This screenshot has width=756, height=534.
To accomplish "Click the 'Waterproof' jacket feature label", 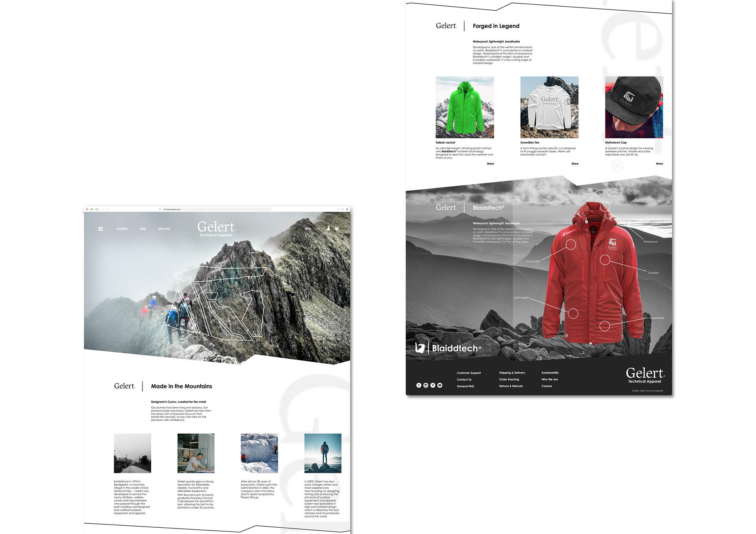I will pos(650,242).
